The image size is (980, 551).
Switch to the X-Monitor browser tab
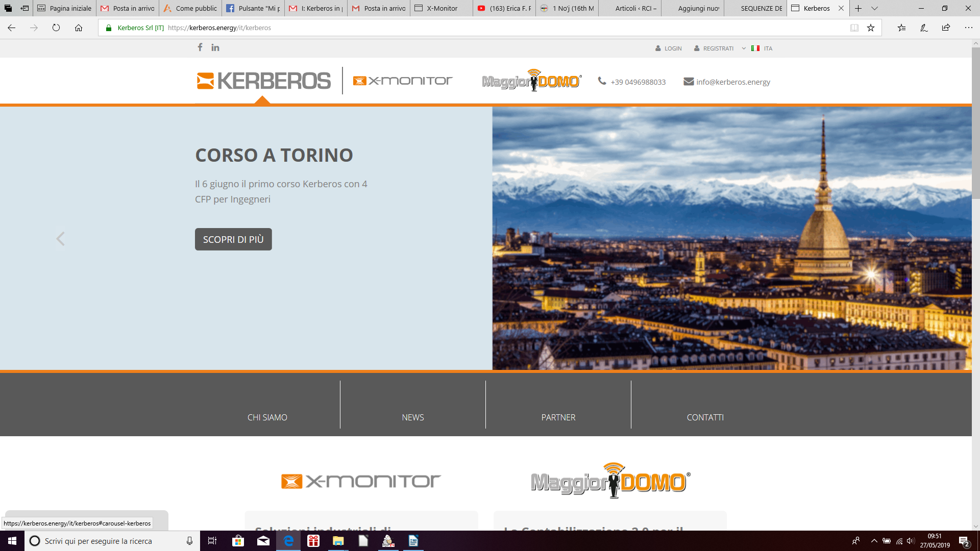tap(442, 8)
